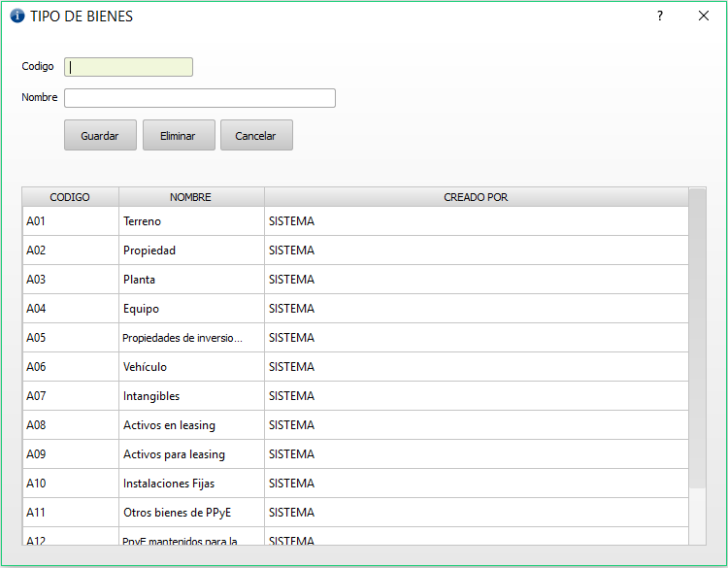The width and height of the screenshot is (728, 568).
Task: Click the table's vertical scrollbar
Action: (697, 340)
